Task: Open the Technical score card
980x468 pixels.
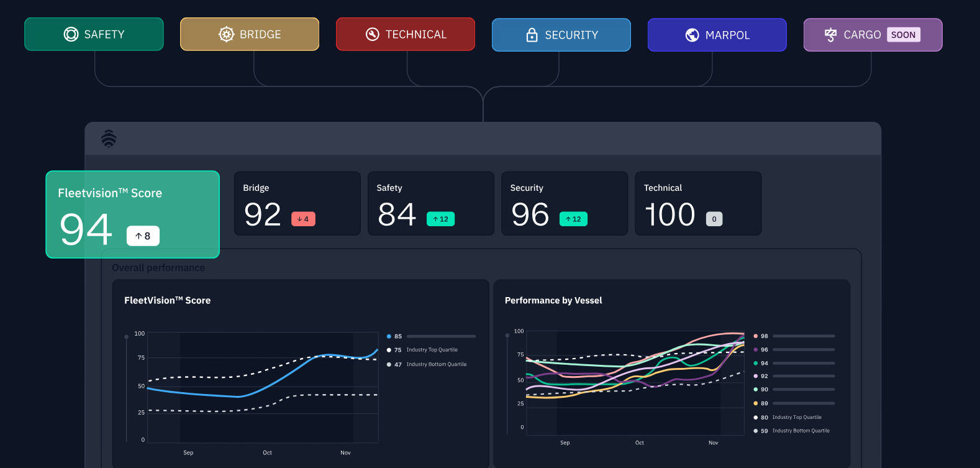Action: point(698,203)
